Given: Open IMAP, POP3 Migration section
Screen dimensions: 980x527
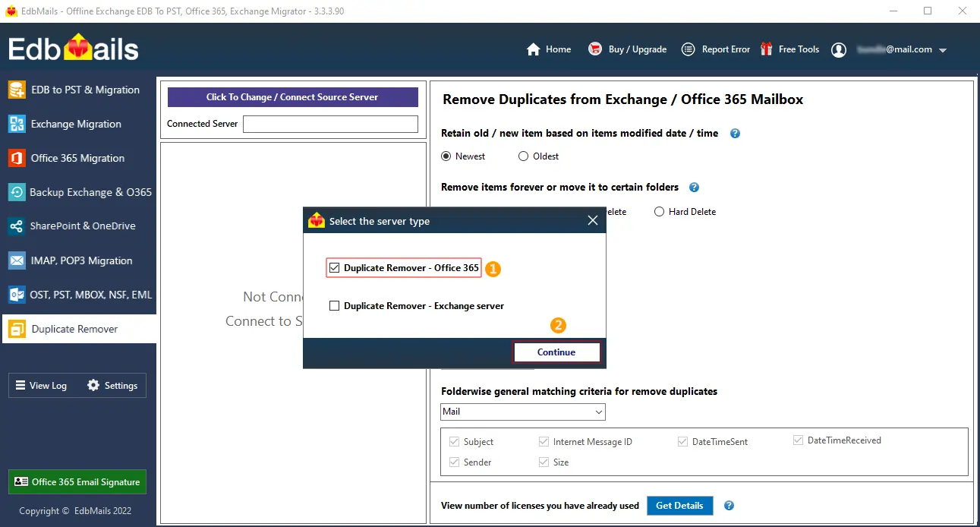Looking at the screenshot, I should pos(79,260).
